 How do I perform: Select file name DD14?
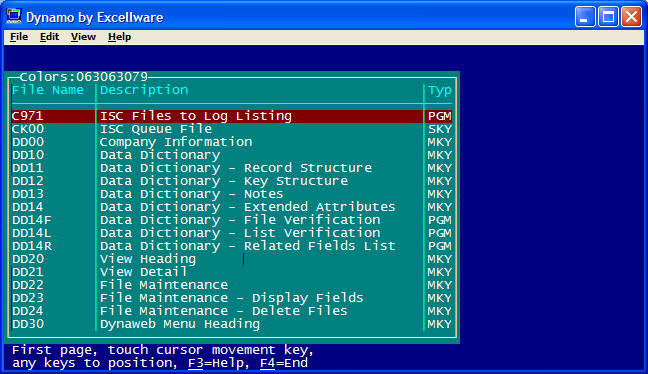click(x=28, y=207)
